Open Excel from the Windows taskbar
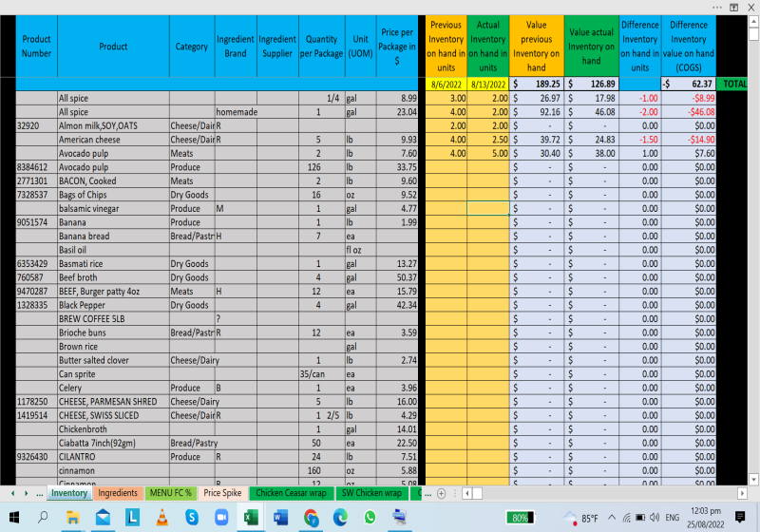The height and width of the screenshot is (532, 760). pos(252,518)
